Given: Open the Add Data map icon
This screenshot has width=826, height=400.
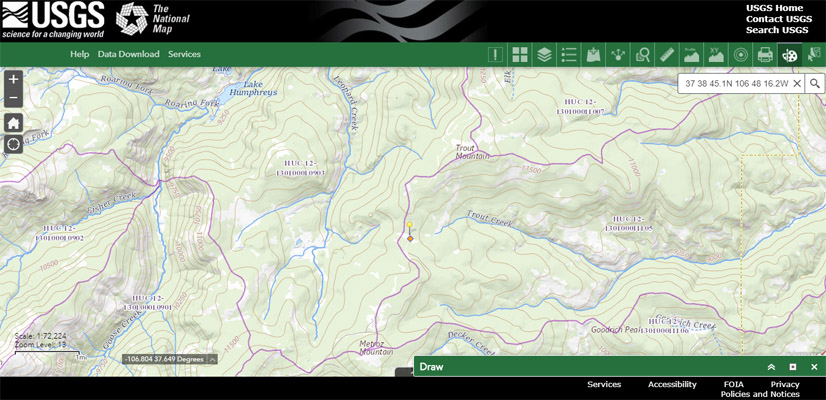Looking at the screenshot, I should 593,55.
